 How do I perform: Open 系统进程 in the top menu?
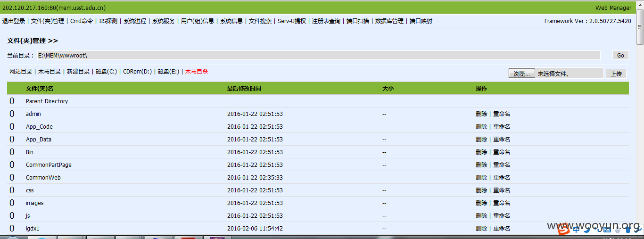135,21
